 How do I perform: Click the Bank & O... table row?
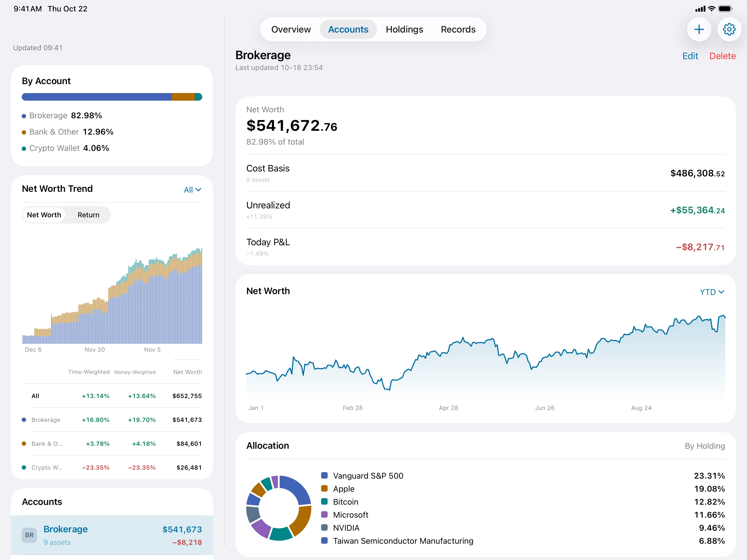[x=112, y=444]
